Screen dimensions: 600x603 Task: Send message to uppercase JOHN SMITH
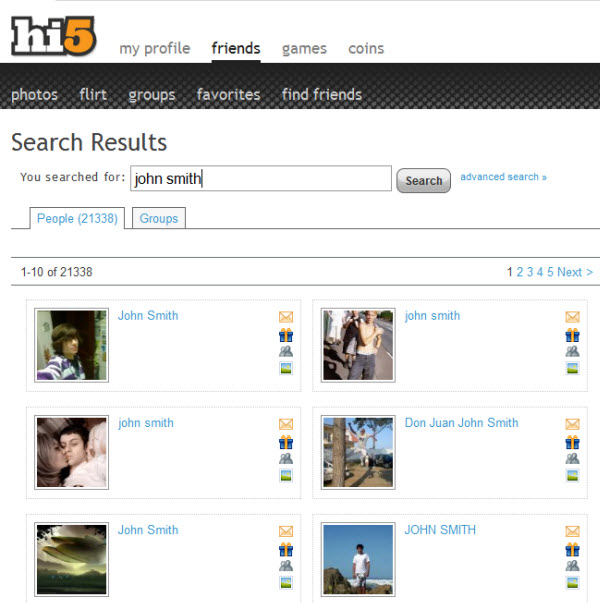[572, 531]
